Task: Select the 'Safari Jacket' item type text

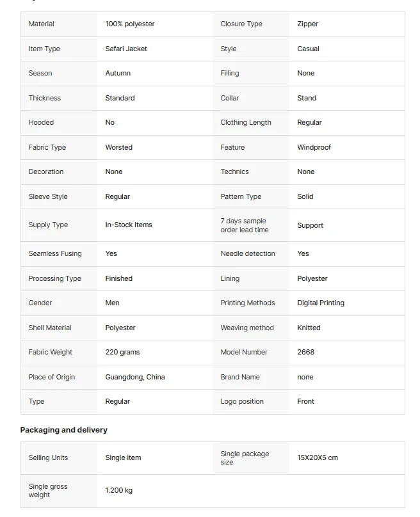Action: click(x=126, y=49)
